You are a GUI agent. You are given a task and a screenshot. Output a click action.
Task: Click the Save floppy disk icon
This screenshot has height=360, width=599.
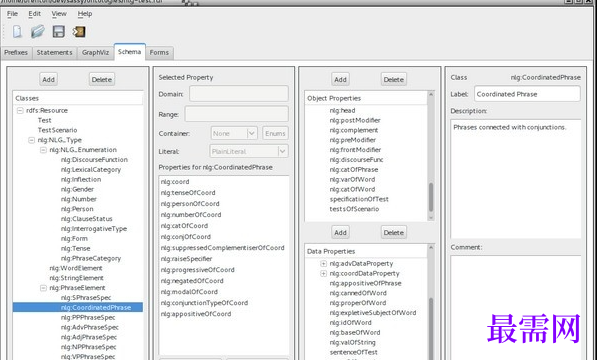point(58,31)
